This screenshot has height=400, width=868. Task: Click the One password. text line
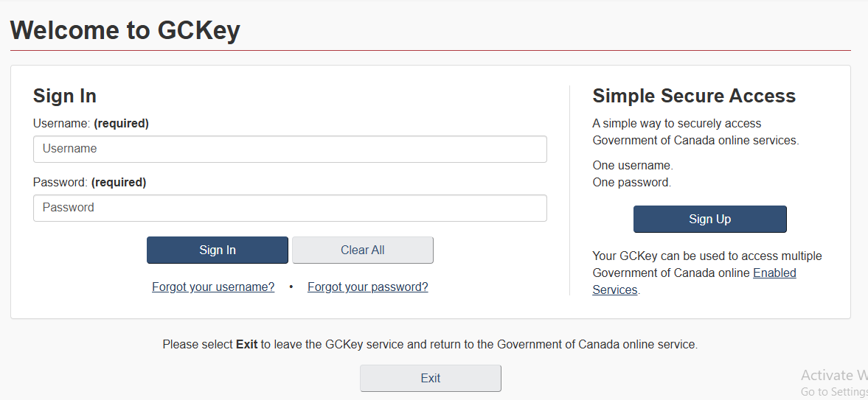pyautogui.click(x=632, y=183)
